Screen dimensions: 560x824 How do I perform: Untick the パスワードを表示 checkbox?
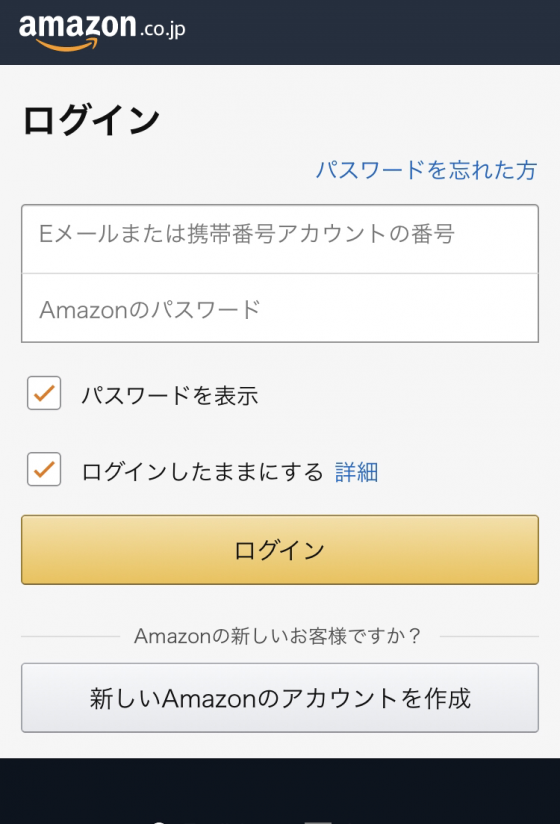pyautogui.click(x=44, y=393)
